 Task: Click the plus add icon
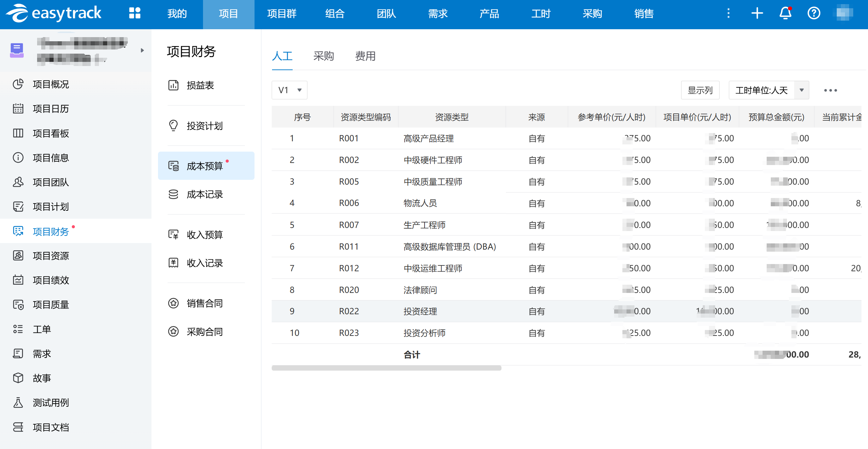[757, 13]
